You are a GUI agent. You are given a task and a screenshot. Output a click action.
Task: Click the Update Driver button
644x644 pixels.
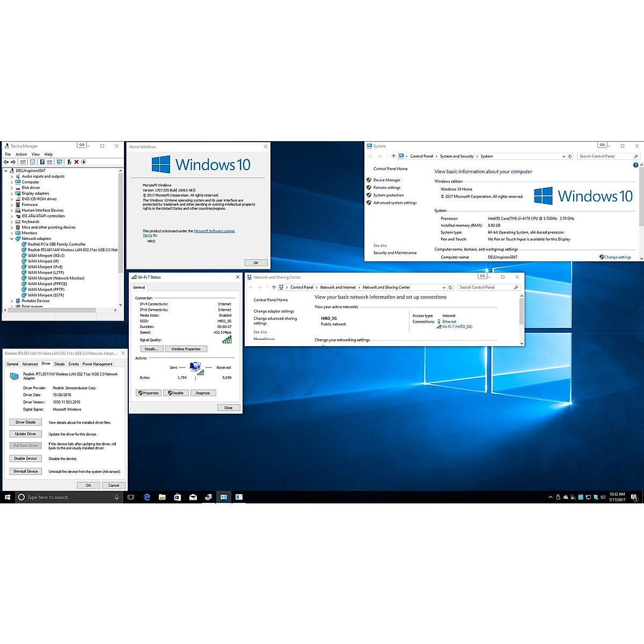25,434
